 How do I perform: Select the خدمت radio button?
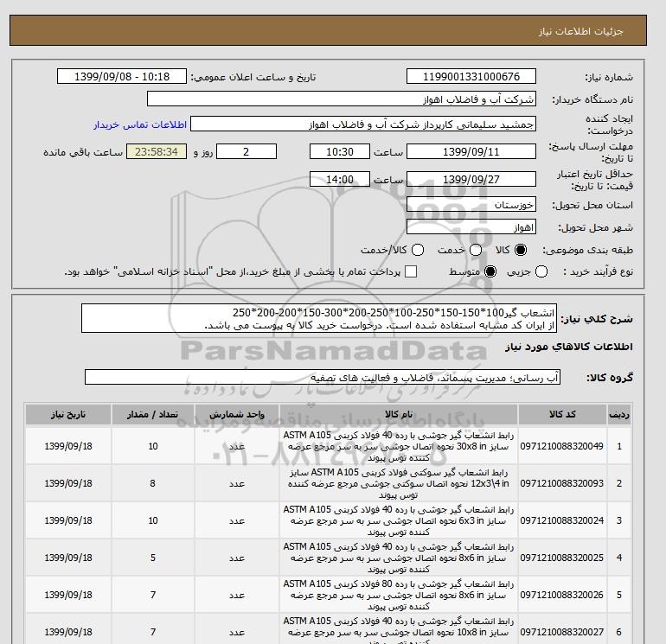476,250
